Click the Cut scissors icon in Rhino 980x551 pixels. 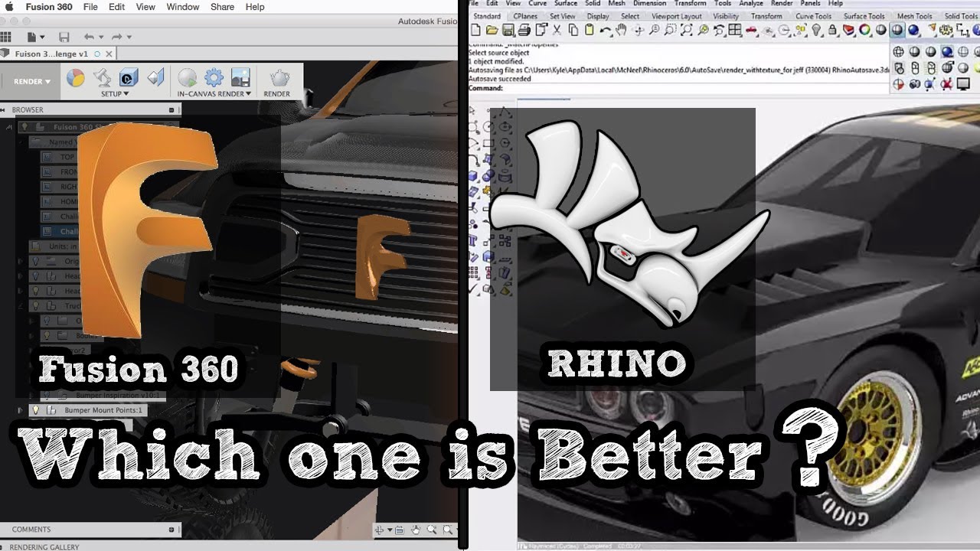(x=557, y=30)
